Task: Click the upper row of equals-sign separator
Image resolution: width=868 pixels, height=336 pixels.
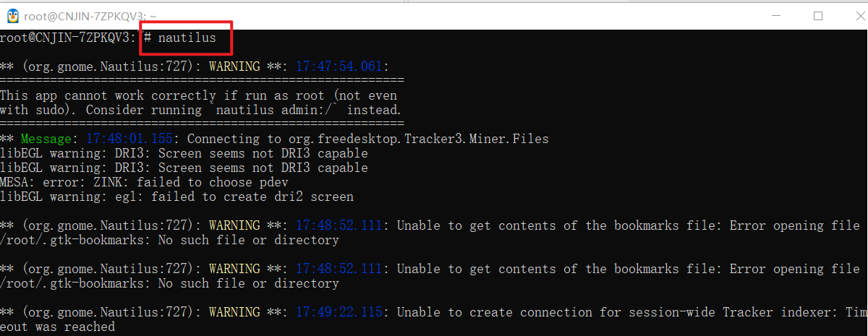Action: coord(202,81)
